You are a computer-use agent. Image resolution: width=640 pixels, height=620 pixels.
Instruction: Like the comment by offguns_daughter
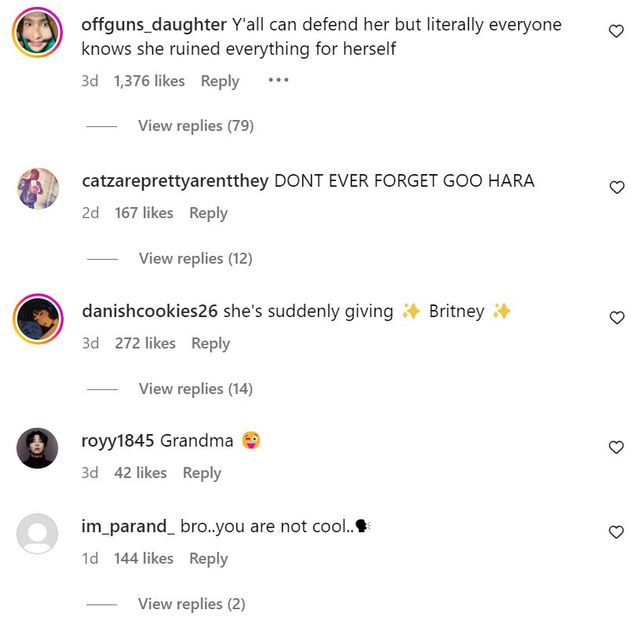coord(616,31)
